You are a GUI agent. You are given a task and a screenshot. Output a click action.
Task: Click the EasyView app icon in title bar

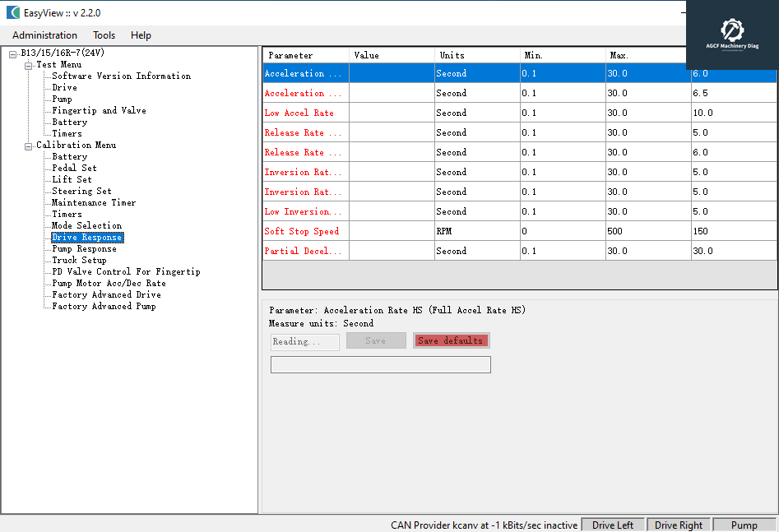pos(13,12)
